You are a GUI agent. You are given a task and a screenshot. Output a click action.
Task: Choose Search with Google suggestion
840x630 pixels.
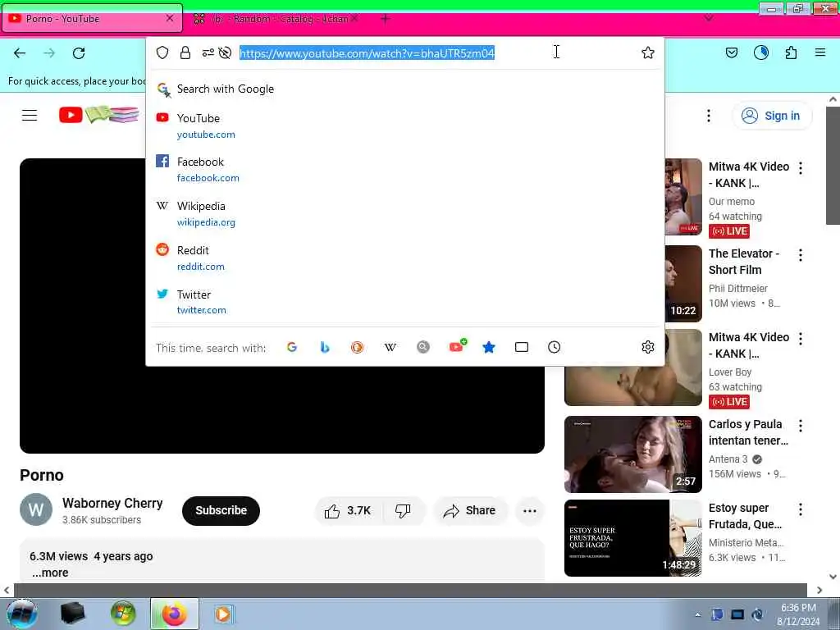tap(405, 89)
